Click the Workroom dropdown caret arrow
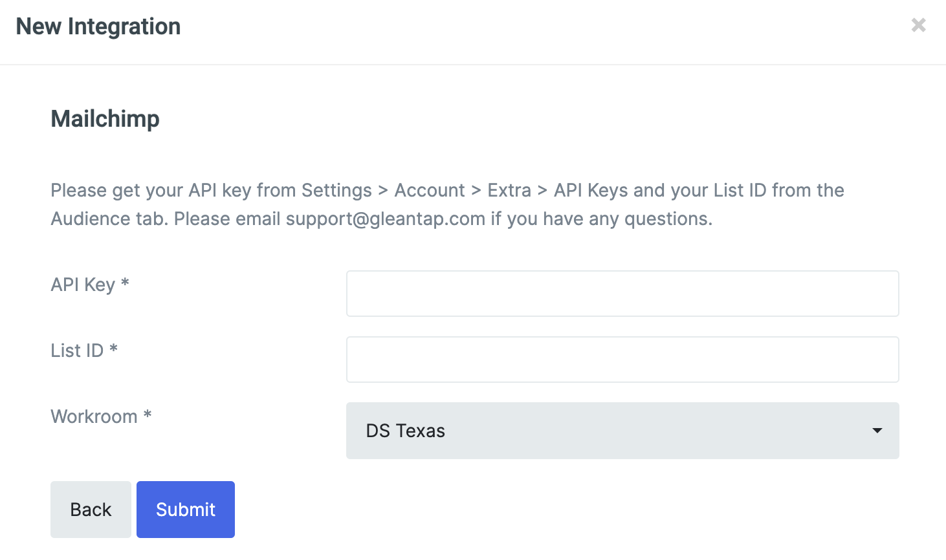This screenshot has height=560, width=946. tap(877, 431)
